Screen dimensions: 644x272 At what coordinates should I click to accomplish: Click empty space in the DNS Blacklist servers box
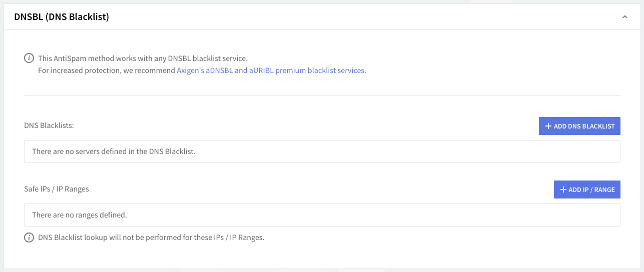click(400, 151)
